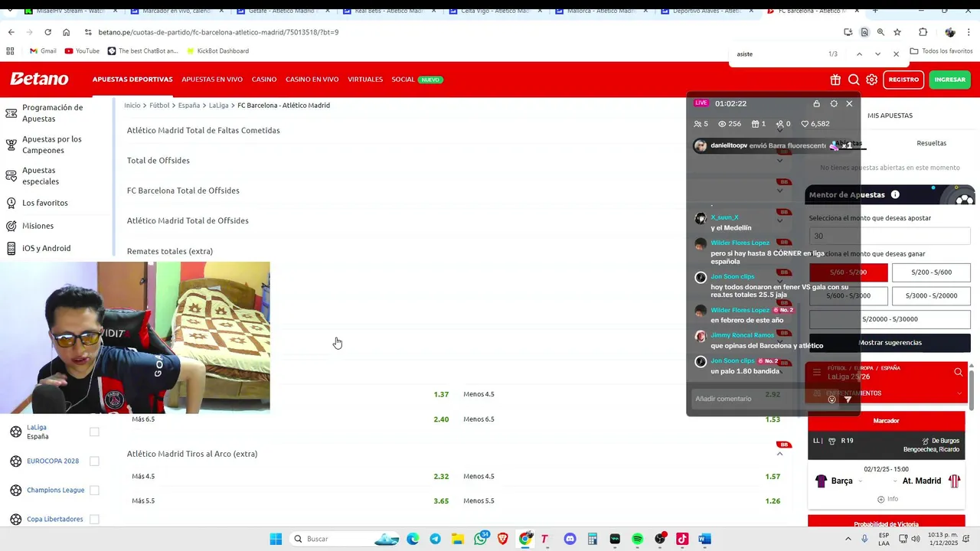980x551 pixels.
Task: Click the REGISTRO button
Action: pos(903,80)
